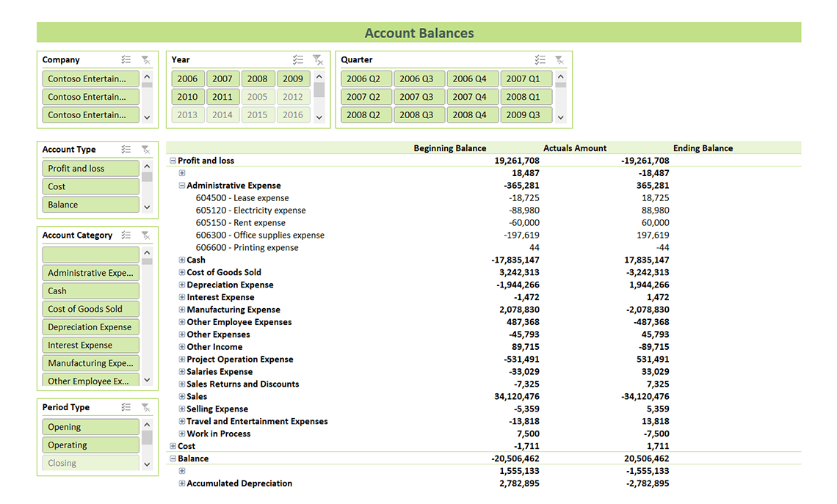The image size is (837, 504).
Task: Select greyed-out year 2016
Action: [293, 114]
